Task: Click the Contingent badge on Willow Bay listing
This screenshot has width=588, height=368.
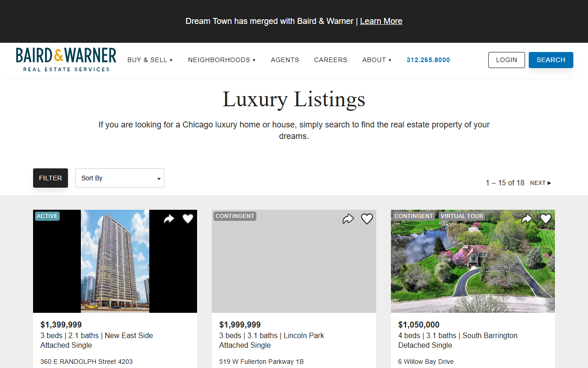Action: pos(414,216)
